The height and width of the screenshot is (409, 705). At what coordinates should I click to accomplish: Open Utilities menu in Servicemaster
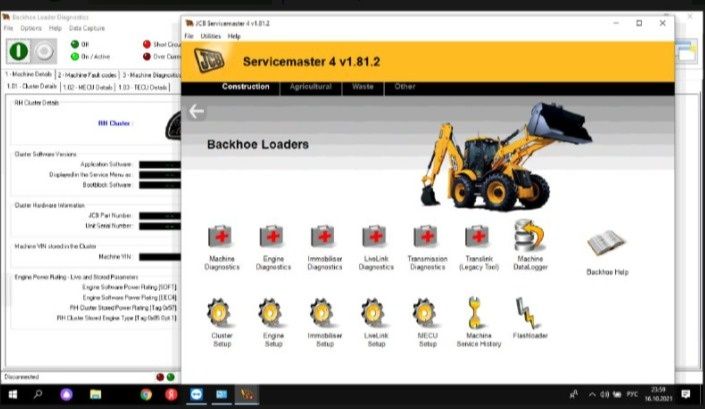tap(210, 36)
